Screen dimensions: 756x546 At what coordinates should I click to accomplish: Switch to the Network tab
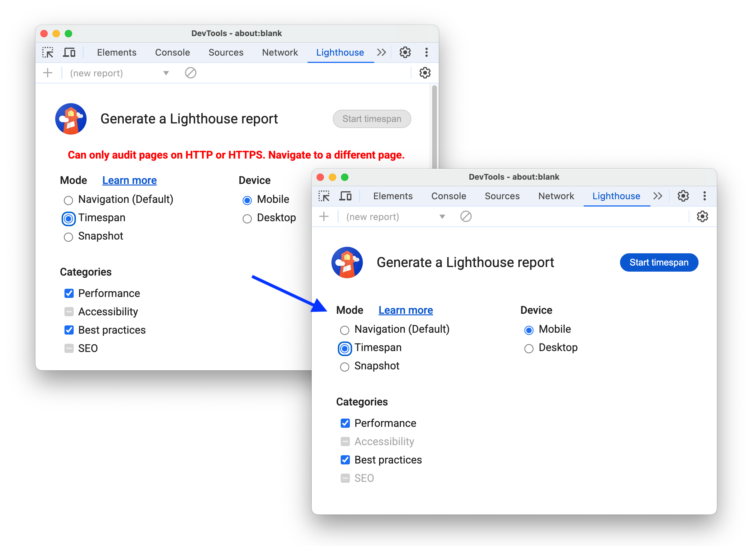pyautogui.click(x=556, y=197)
